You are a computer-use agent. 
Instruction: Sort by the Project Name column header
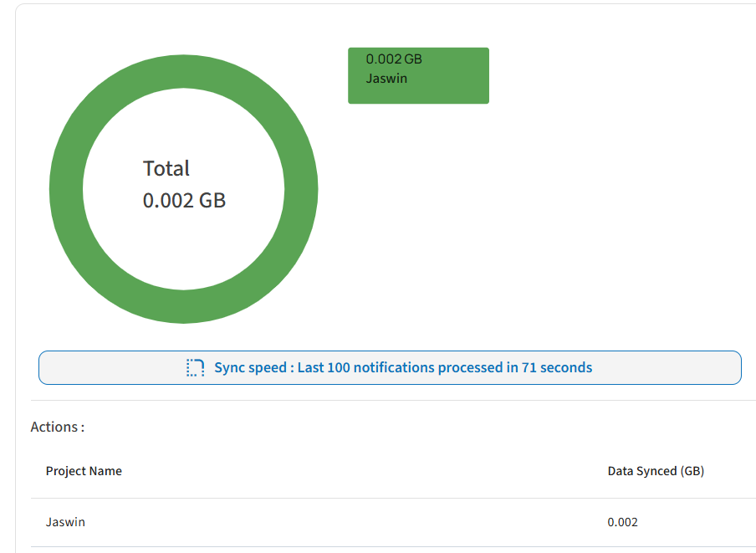(x=84, y=471)
